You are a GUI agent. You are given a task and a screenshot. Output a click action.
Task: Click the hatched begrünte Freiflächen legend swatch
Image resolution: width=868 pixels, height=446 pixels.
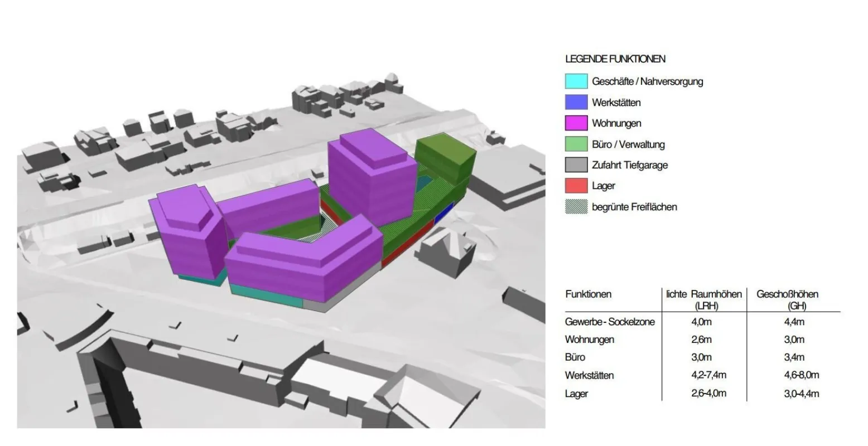click(576, 206)
